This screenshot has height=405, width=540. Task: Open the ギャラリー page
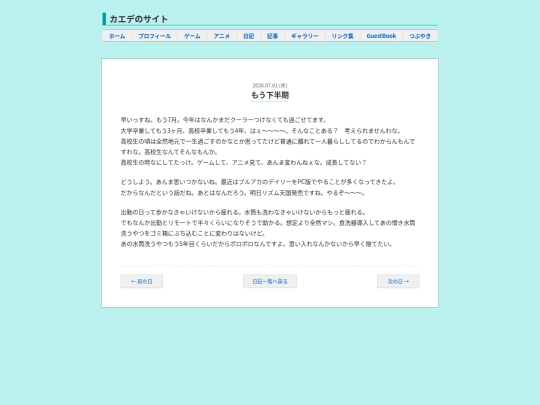coord(304,36)
